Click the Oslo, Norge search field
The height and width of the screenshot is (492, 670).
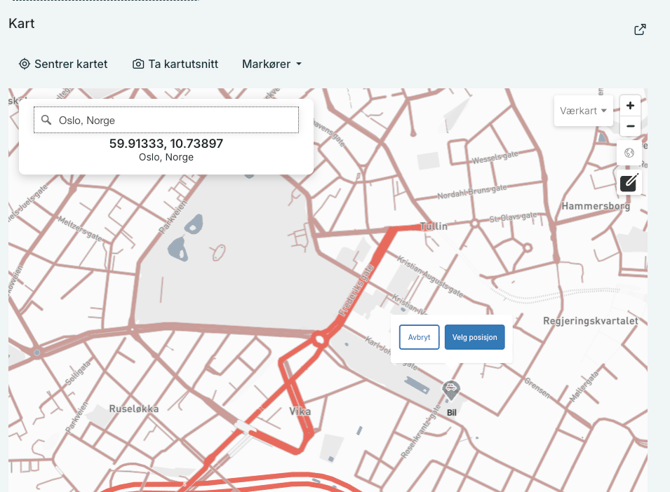[x=175, y=120]
